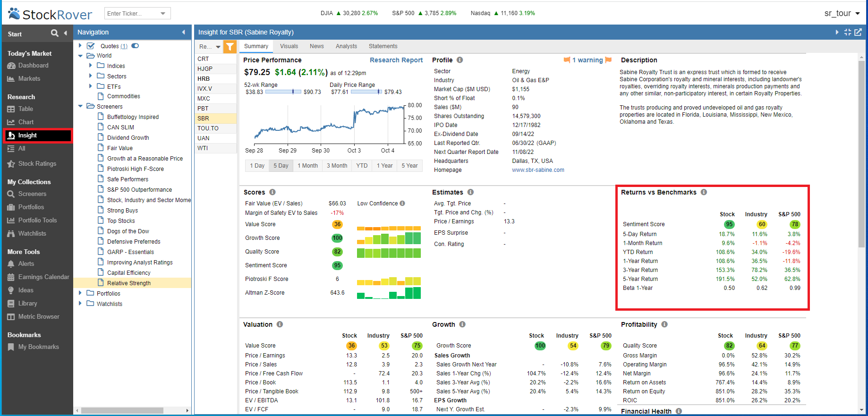Click the orange filter funnel icon

click(x=230, y=46)
